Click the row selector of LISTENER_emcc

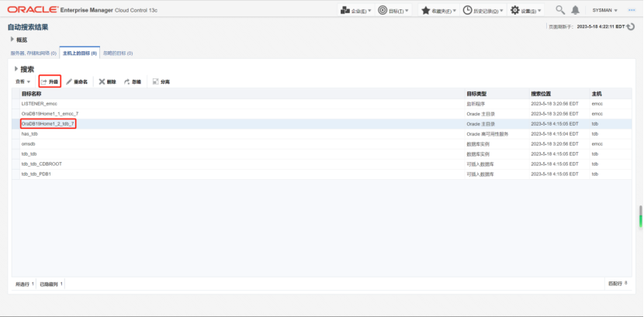click(16, 104)
